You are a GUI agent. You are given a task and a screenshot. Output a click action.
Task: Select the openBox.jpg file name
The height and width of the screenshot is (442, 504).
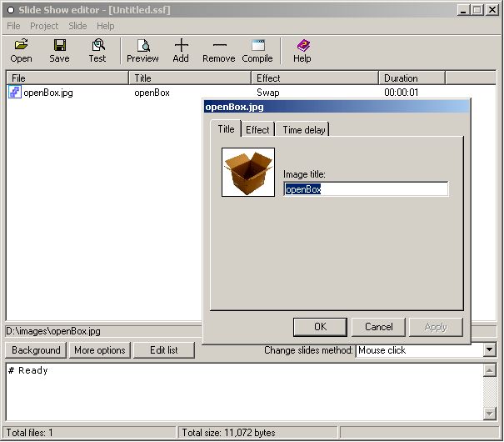point(48,93)
